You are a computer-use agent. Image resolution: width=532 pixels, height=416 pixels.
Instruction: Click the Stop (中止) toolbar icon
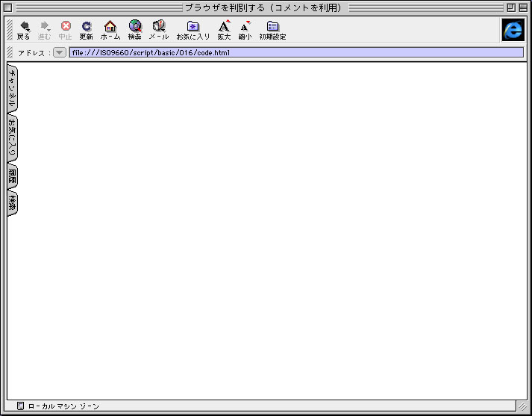66,30
